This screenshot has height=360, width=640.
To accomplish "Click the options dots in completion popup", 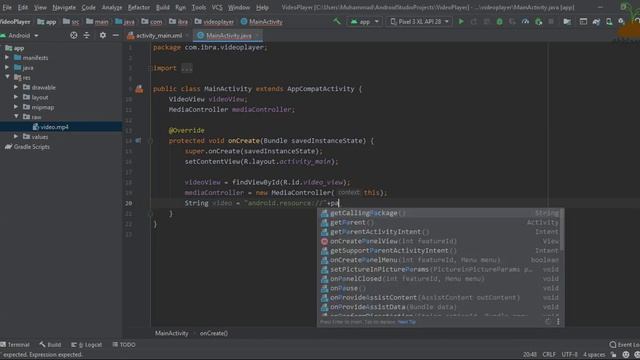I will (x=558, y=322).
